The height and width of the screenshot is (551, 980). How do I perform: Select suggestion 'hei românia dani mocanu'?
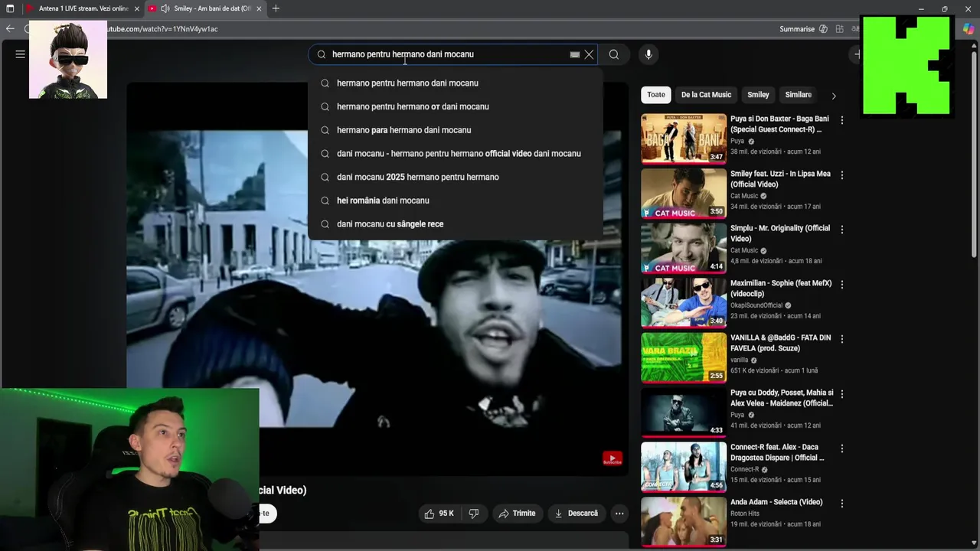pos(455,201)
